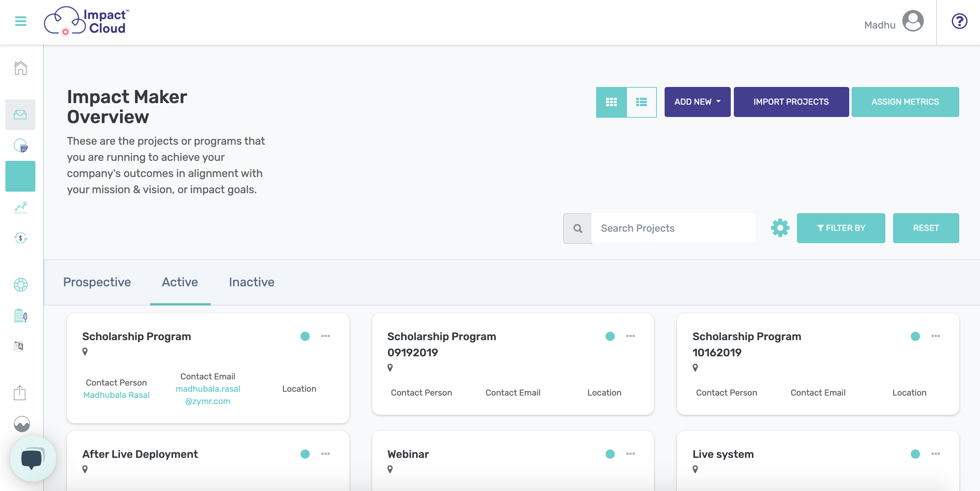The image size is (980, 491).
Task: Click status dot on Scholarship Program 10162019
Action: (x=915, y=336)
